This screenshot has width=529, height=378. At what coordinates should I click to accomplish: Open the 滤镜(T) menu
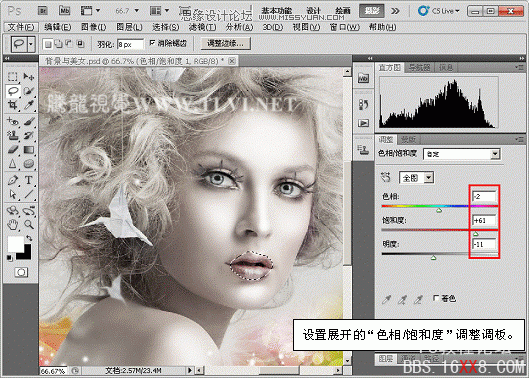click(202, 27)
